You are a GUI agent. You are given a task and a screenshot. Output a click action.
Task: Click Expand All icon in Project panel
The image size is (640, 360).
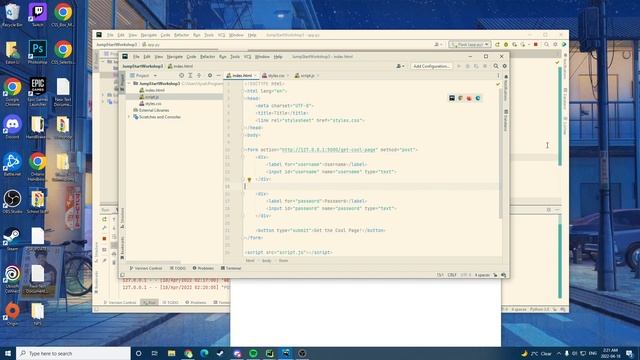(190, 76)
